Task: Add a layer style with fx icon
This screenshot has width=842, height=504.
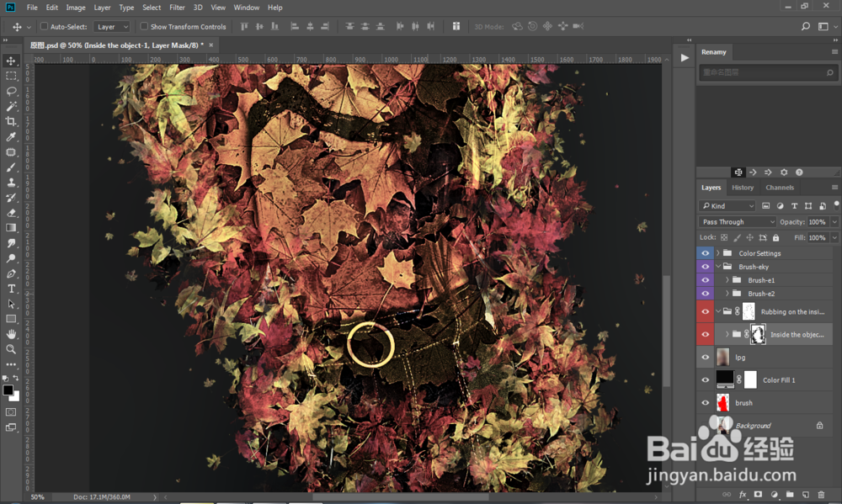Action: 743,495
